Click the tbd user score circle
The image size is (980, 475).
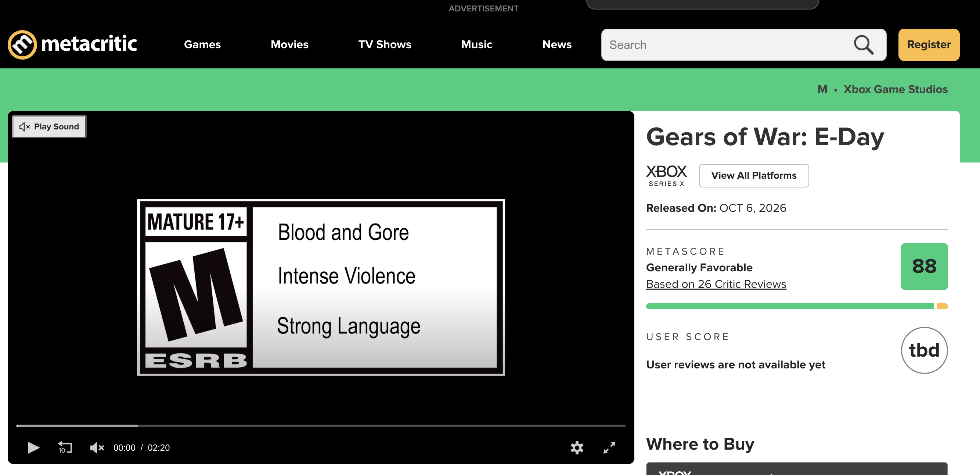(x=924, y=350)
